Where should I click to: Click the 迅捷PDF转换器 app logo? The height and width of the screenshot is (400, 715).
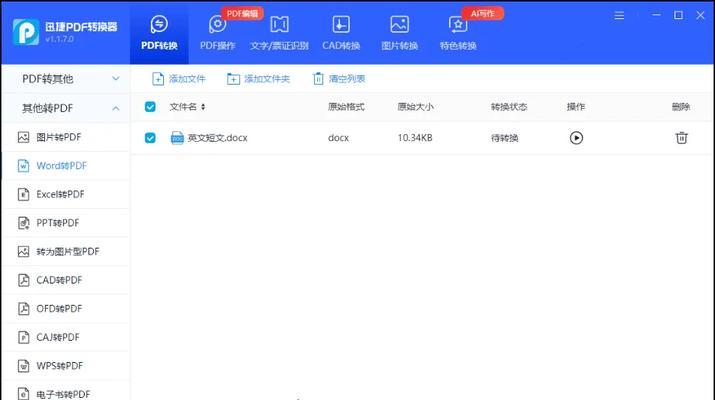[26, 32]
